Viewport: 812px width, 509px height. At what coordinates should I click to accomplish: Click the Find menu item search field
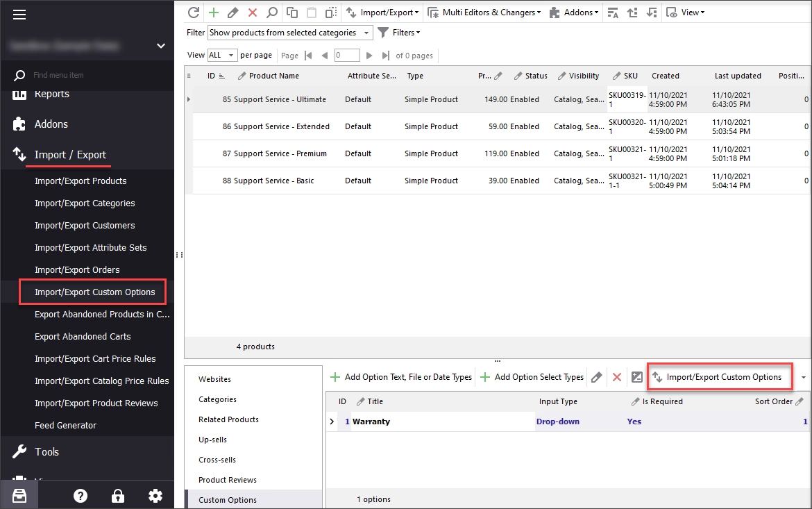point(87,75)
